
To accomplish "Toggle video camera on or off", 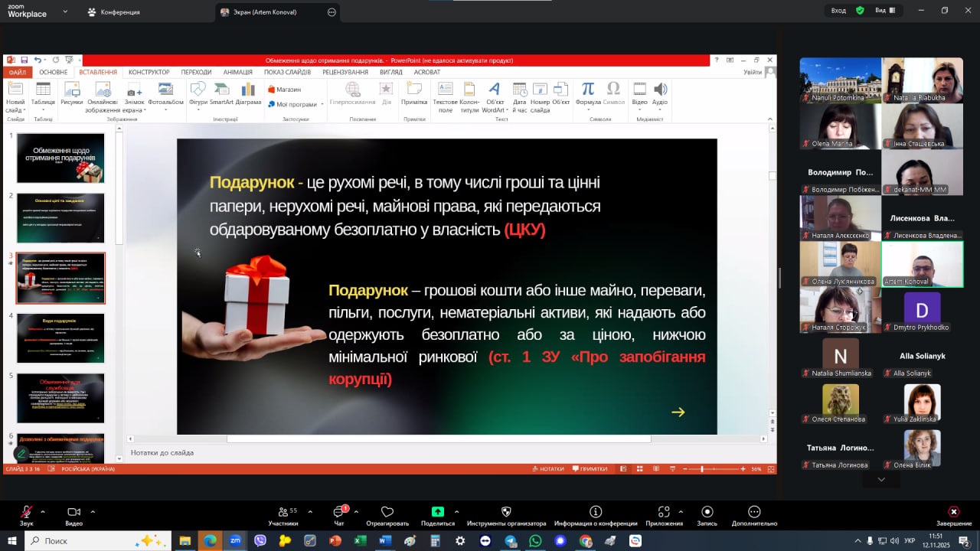I will pyautogui.click(x=73, y=513).
